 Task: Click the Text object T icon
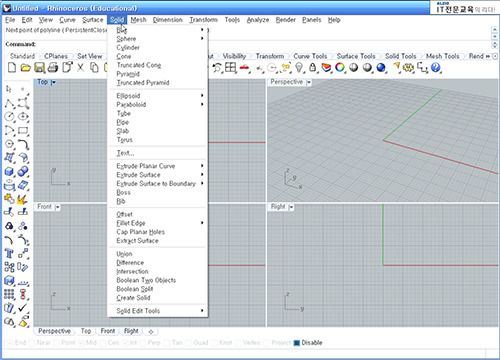click(x=9, y=254)
